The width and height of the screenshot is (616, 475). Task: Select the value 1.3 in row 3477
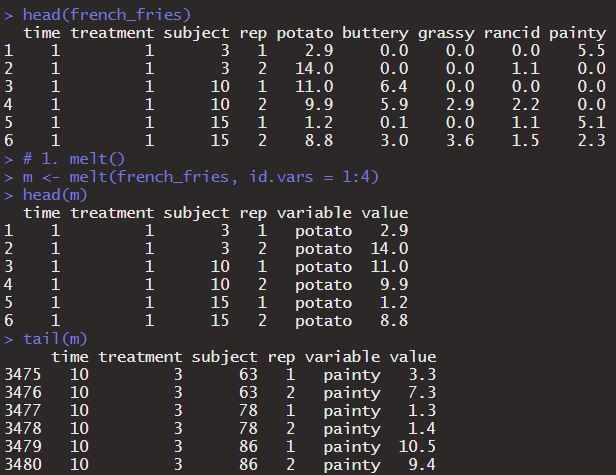click(x=422, y=411)
